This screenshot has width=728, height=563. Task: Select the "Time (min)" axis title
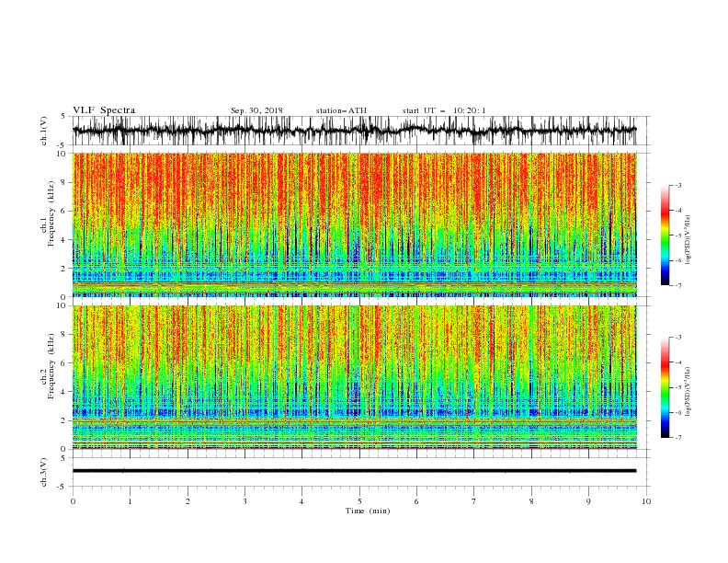pyautogui.click(x=368, y=511)
